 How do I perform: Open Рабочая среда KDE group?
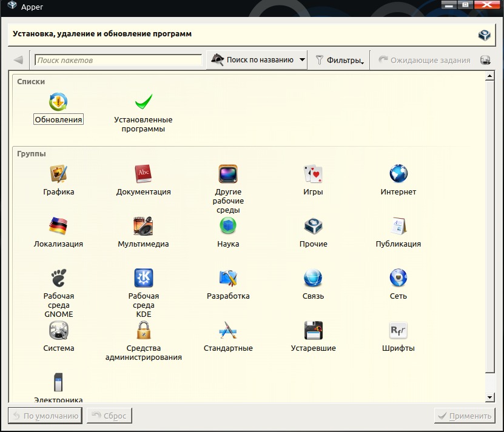coord(143,293)
